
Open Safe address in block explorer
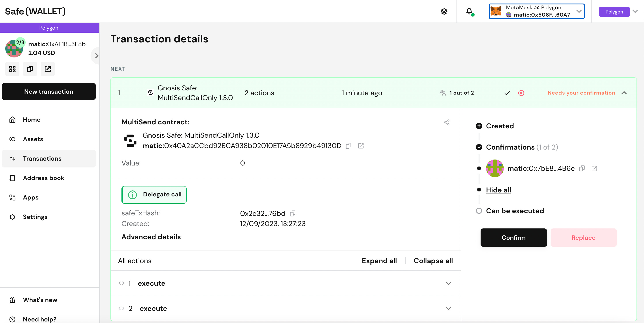[47, 69]
